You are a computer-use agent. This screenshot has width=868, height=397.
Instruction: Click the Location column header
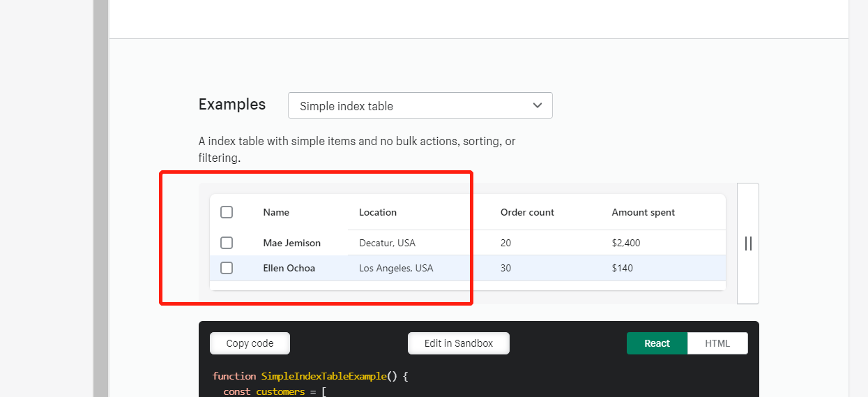pyautogui.click(x=378, y=212)
